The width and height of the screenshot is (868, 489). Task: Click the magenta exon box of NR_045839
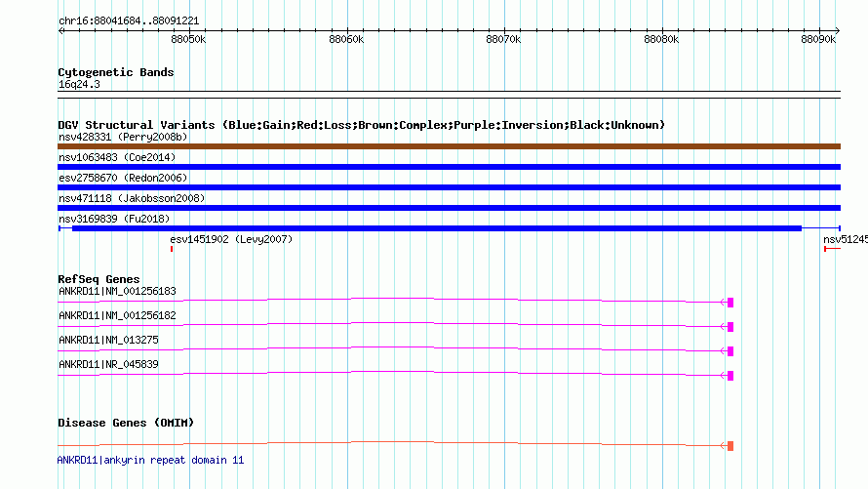click(730, 376)
